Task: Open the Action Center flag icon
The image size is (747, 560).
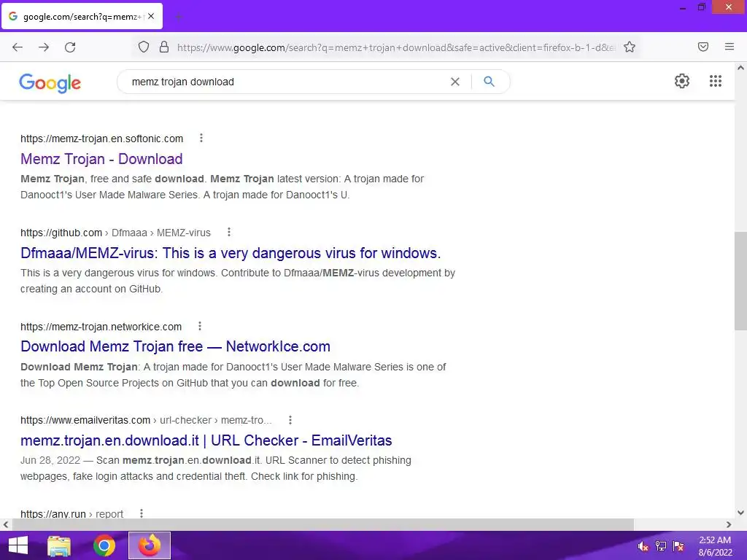Action: [678, 546]
